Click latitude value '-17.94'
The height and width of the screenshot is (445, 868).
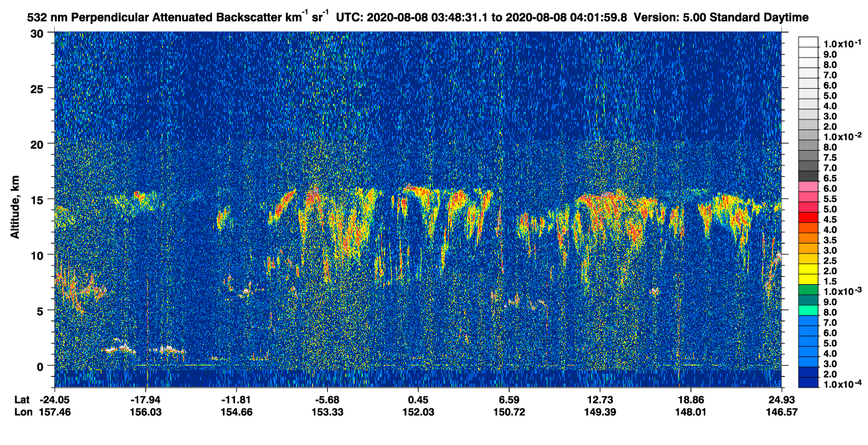pos(146,400)
